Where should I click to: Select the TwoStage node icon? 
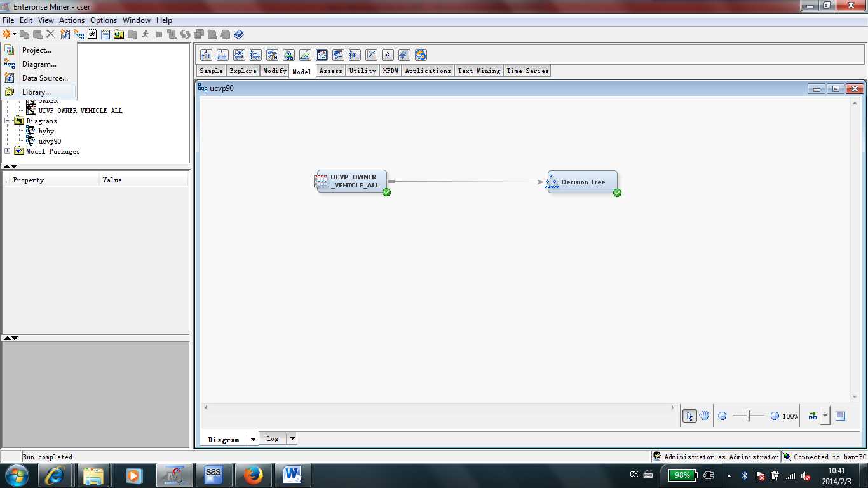(x=421, y=55)
